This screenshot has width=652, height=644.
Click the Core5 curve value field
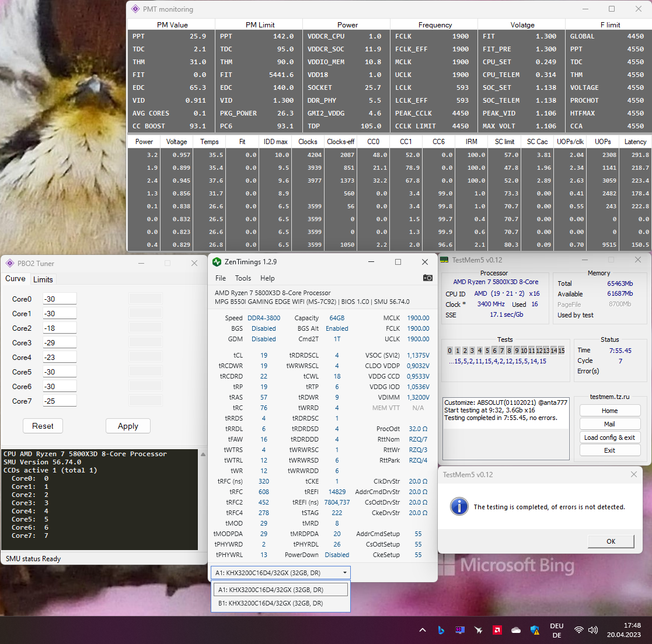[x=60, y=372]
